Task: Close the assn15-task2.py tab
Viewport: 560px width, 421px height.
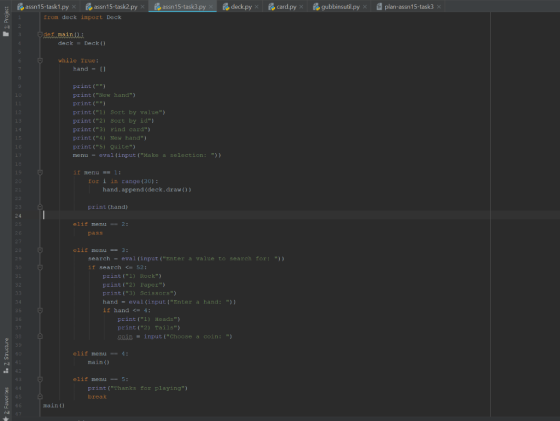Action: point(142,7)
